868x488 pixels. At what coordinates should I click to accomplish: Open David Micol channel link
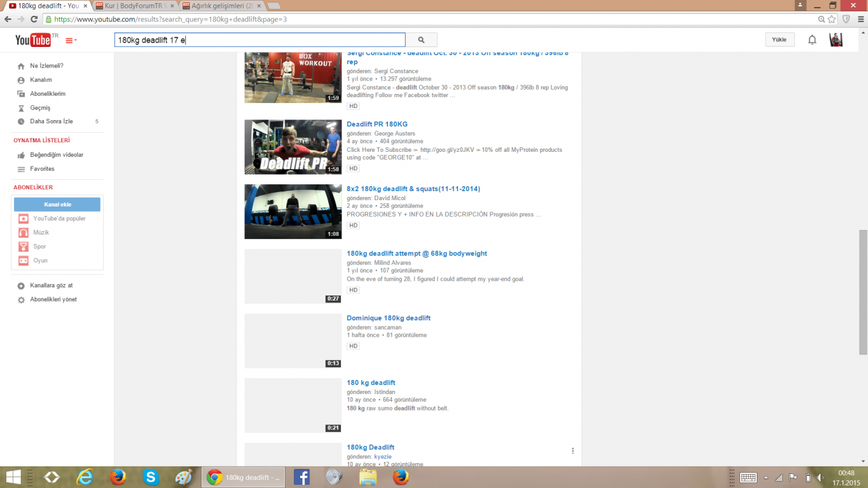point(390,198)
